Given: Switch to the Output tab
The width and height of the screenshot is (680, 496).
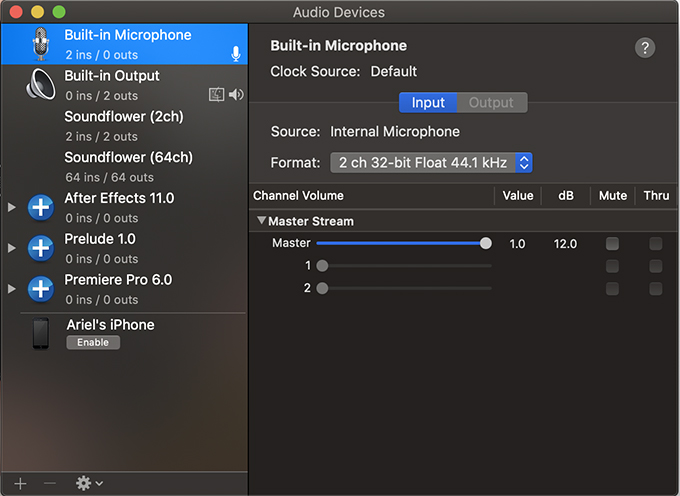Looking at the screenshot, I should point(492,102).
